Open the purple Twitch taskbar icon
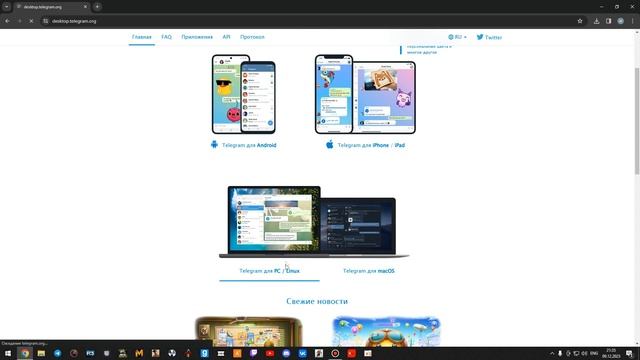The width and height of the screenshot is (640, 360). [x=253, y=353]
